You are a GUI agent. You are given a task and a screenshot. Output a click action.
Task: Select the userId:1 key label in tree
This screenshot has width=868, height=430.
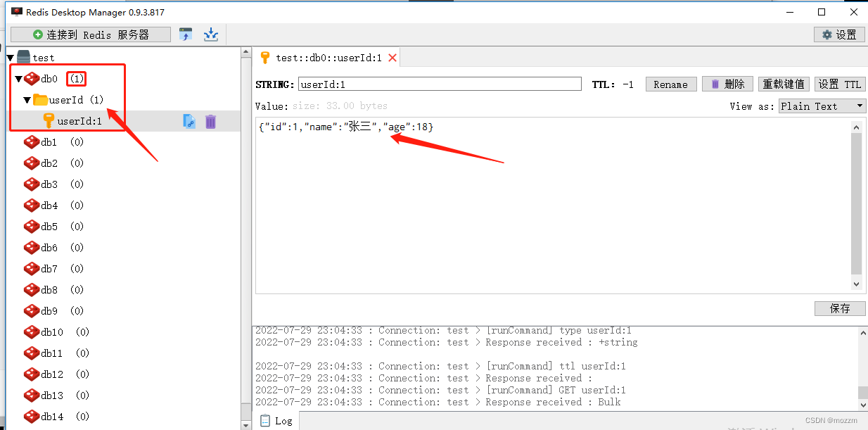point(79,121)
